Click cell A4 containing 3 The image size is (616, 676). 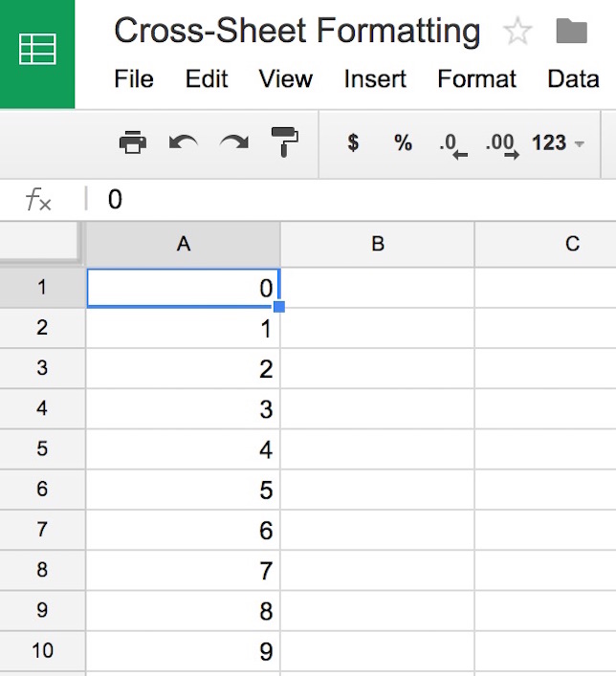[184, 408]
